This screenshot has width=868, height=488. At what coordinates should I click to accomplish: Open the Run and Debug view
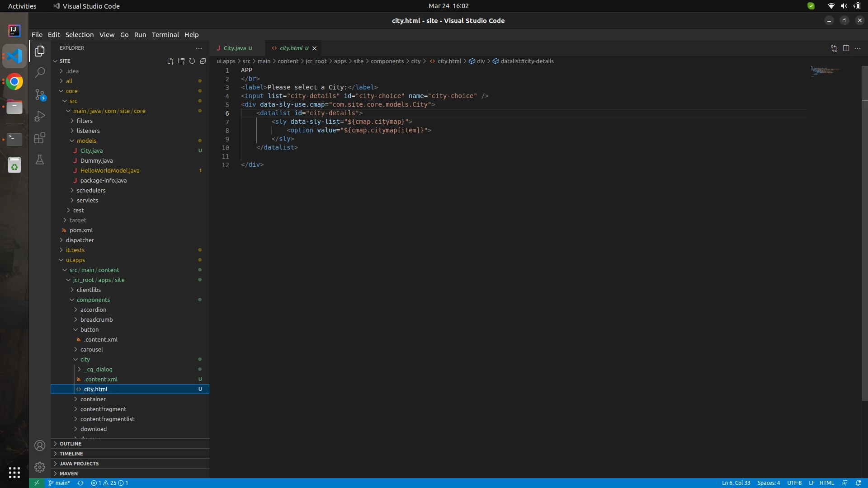point(40,116)
